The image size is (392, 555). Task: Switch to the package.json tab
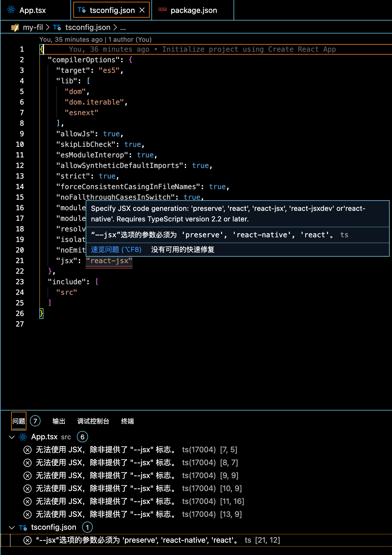click(x=193, y=10)
